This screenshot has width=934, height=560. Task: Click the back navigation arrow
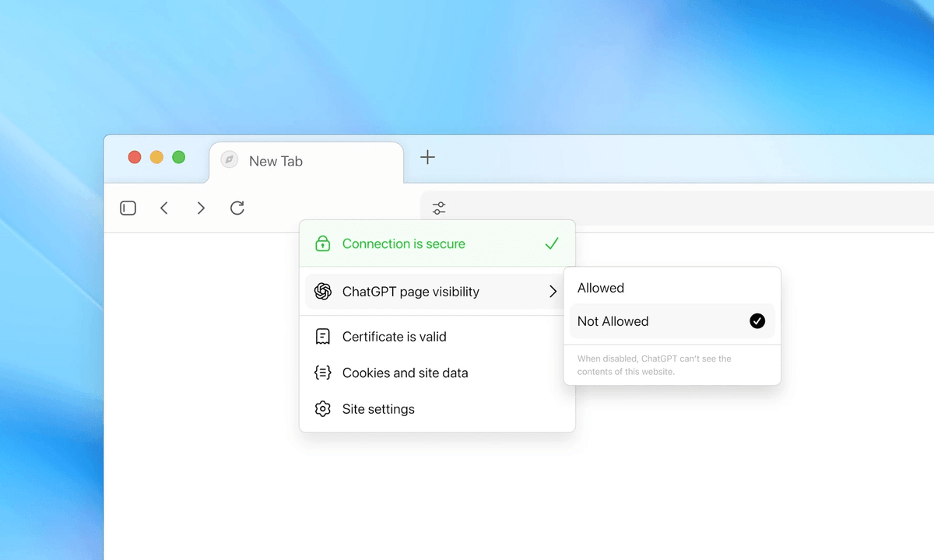point(164,208)
